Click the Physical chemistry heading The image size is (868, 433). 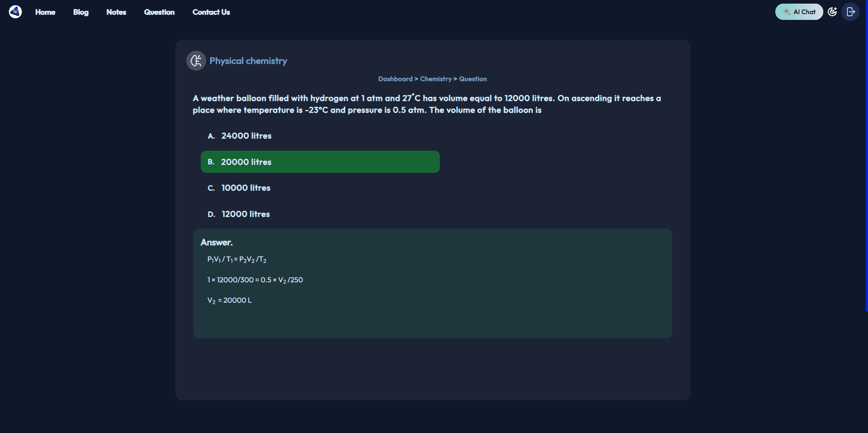pyautogui.click(x=248, y=61)
